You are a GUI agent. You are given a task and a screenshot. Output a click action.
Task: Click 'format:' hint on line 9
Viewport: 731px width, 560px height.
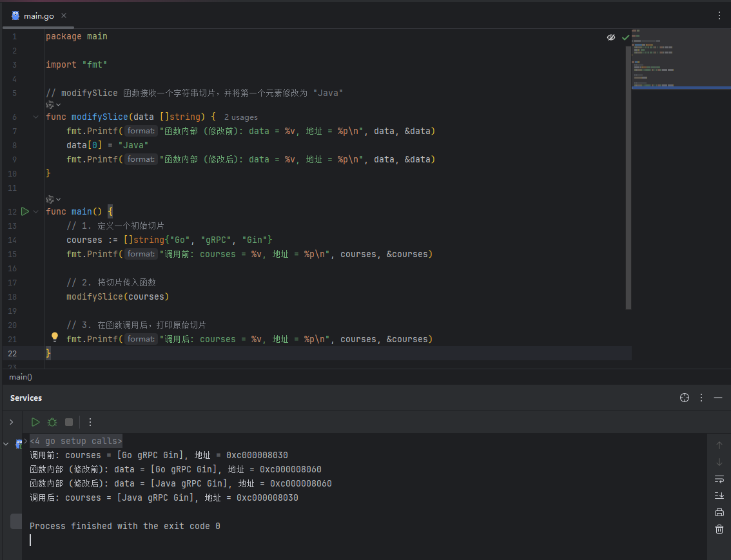141,159
